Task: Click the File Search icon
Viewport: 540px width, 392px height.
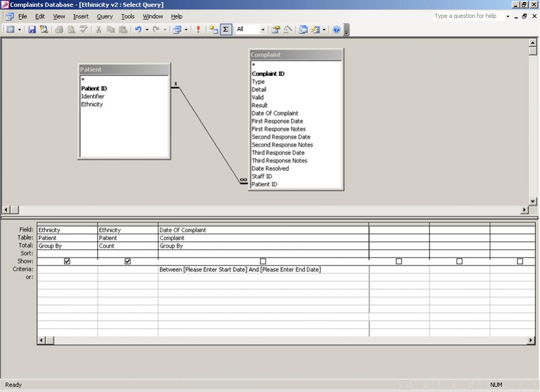Action: [44, 30]
